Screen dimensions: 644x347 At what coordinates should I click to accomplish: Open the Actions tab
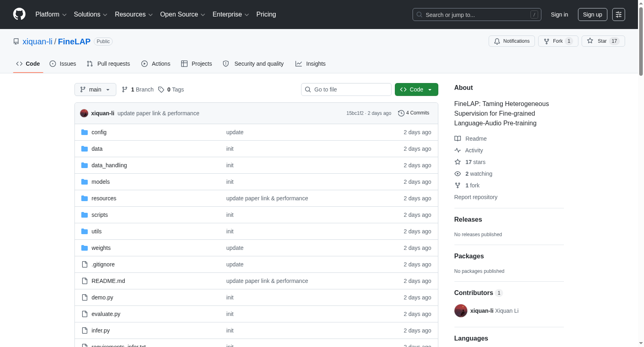[x=156, y=64]
